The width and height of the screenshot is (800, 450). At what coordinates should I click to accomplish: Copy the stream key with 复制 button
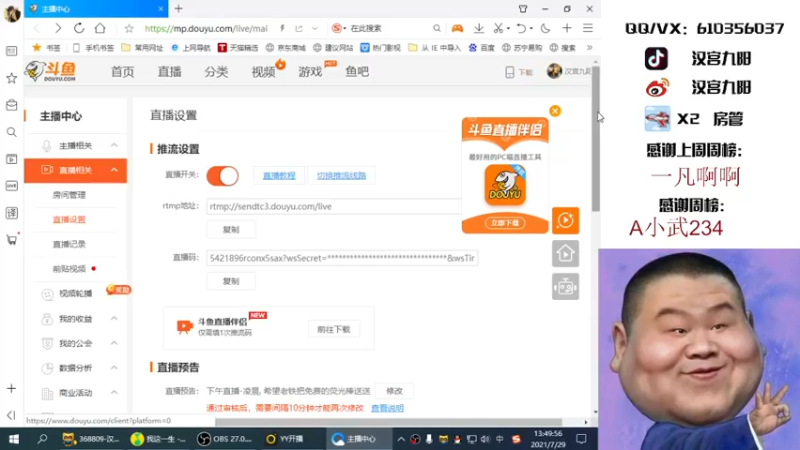tap(231, 281)
